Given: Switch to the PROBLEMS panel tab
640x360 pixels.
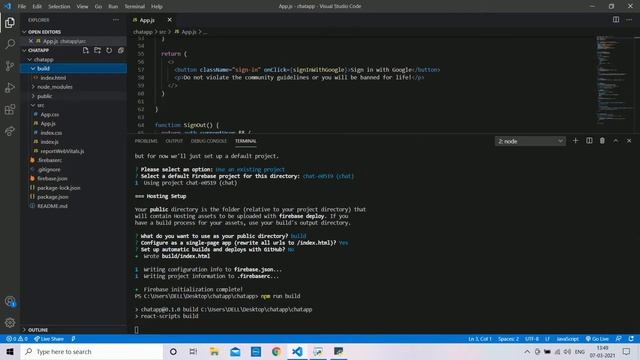Looking at the screenshot, I should [x=146, y=141].
